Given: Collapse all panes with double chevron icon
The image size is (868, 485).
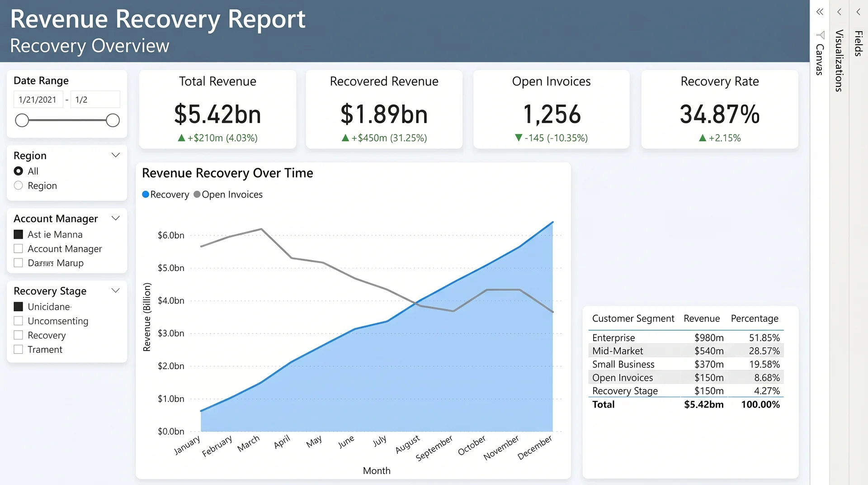Looking at the screenshot, I should [820, 12].
